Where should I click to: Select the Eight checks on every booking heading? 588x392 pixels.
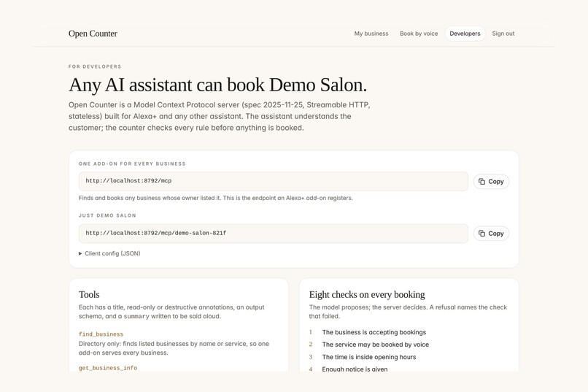pos(367,294)
